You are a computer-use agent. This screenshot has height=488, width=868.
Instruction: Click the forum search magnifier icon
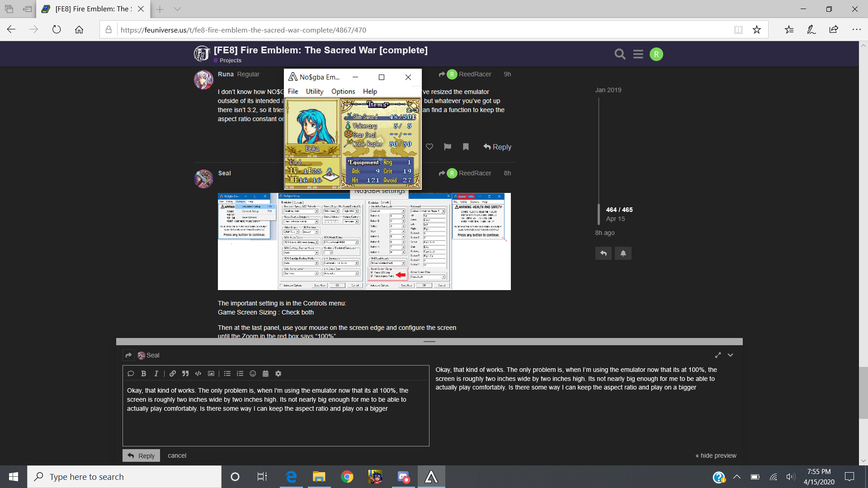coord(620,54)
